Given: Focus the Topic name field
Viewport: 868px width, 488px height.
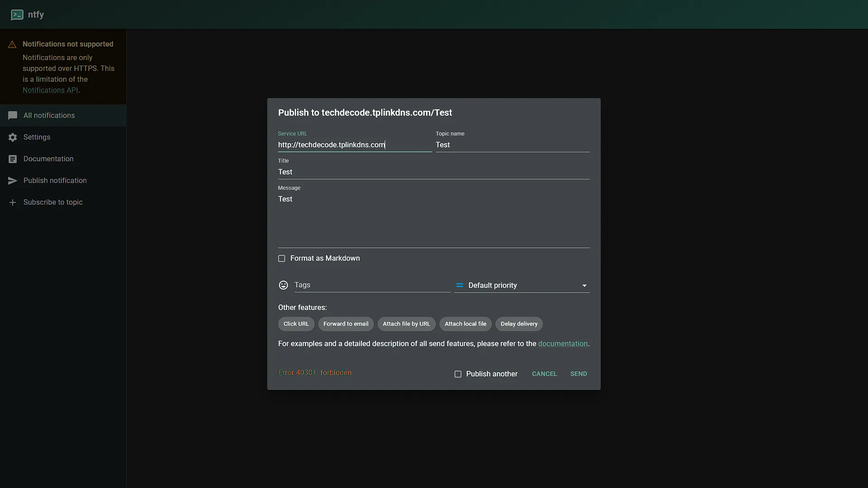Looking at the screenshot, I should pyautogui.click(x=513, y=145).
